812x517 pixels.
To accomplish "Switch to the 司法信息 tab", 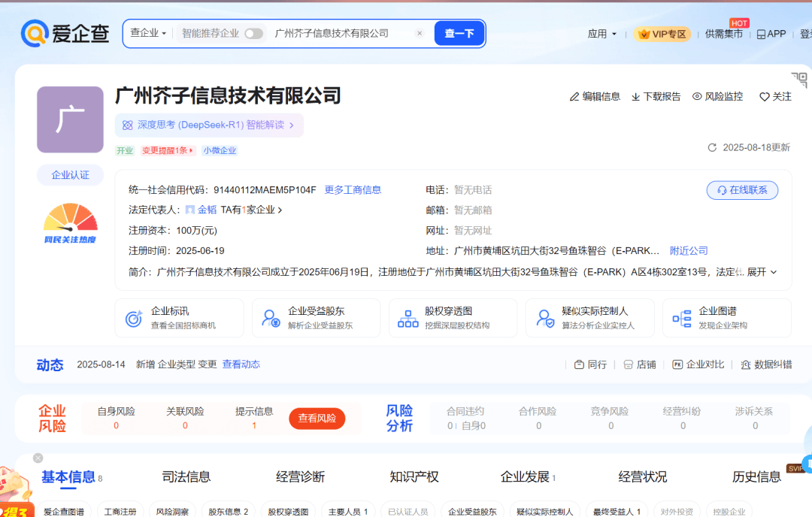I will 186,476.
